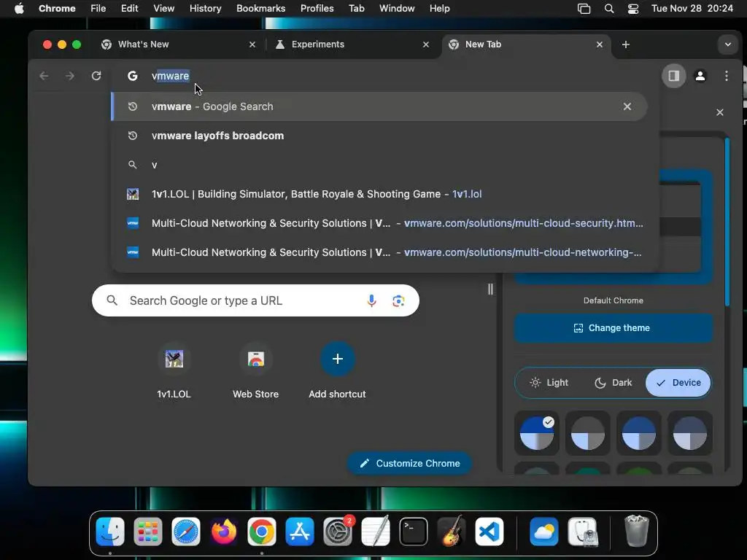
Task: Open System Settings from the Dock
Action: click(x=338, y=532)
